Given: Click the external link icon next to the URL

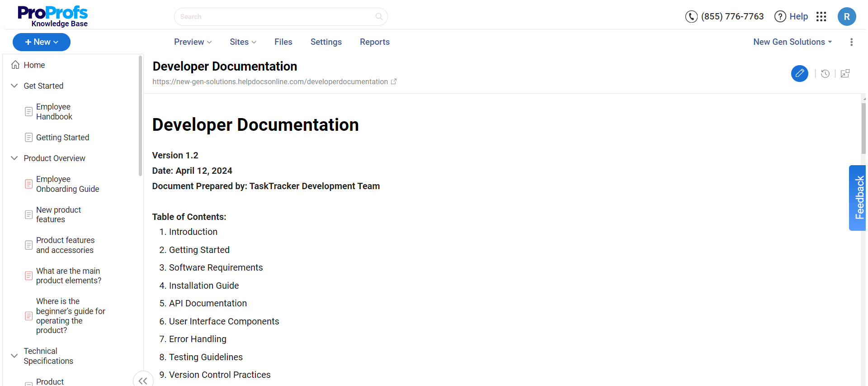Looking at the screenshot, I should [x=394, y=82].
